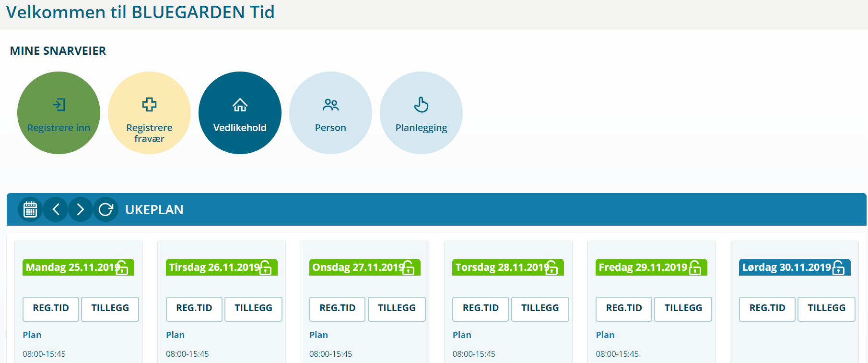
Task: Open the Person shortcut circle
Action: point(330,113)
